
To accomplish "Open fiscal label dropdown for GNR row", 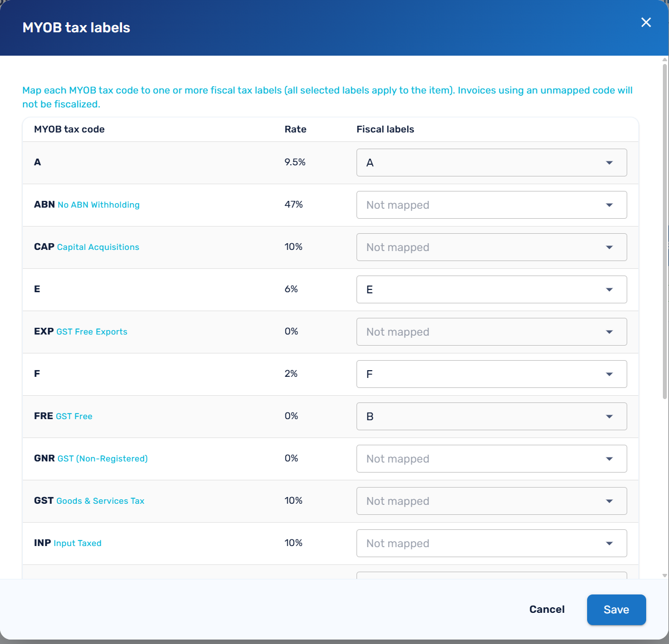I will (x=491, y=459).
